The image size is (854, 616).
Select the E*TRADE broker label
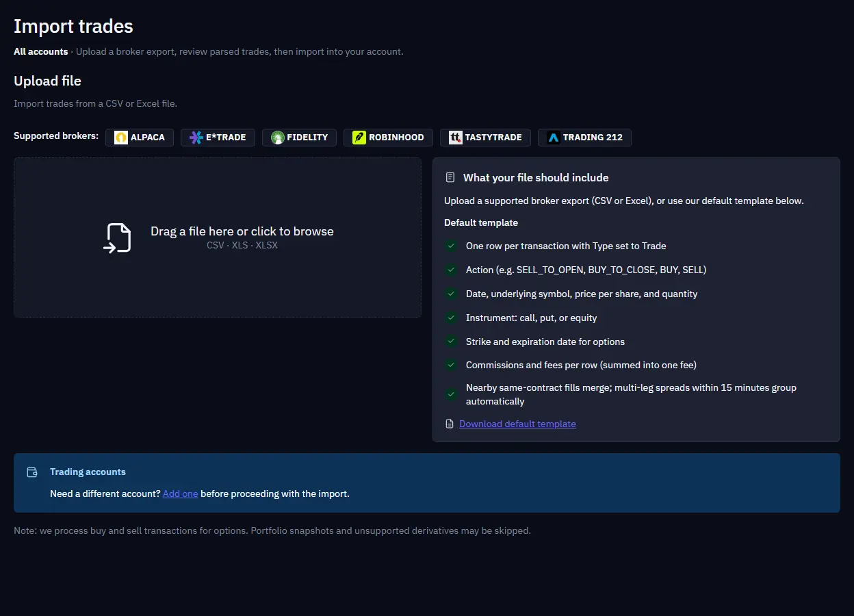pyautogui.click(x=226, y=138)
